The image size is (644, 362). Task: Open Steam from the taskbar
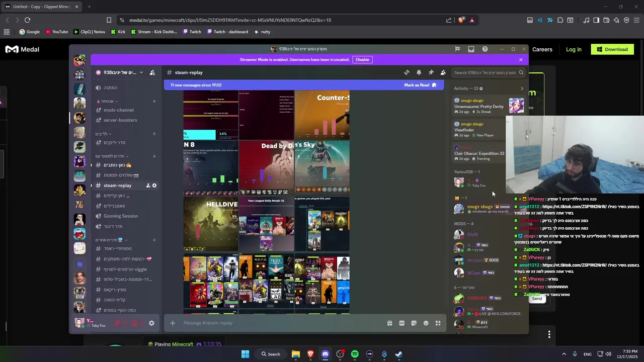click(x=399, y=354)
